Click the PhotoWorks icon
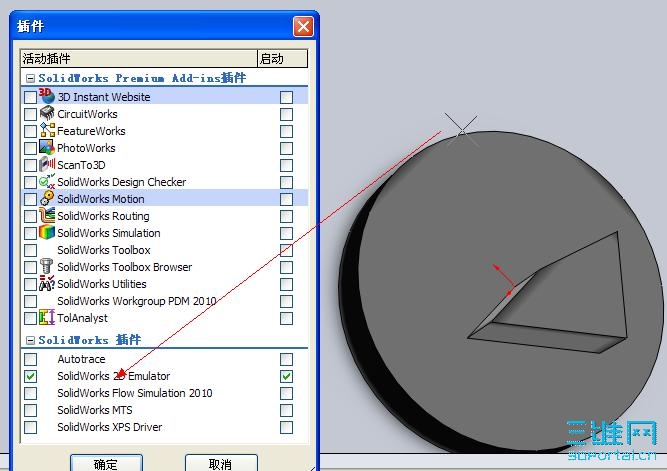 [47, 148]
